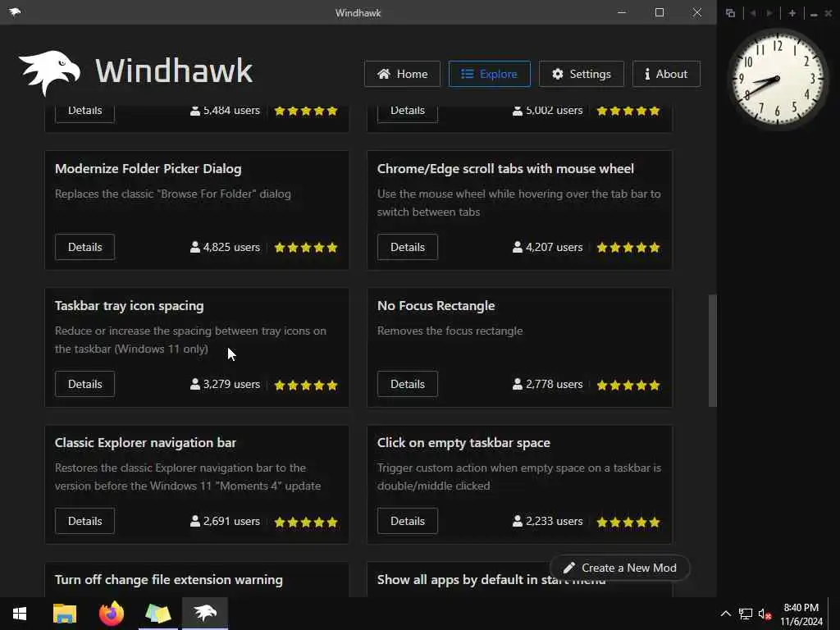Expand the hidden system tray icons chevron
The image size is (840, 630).
pyautogui.click(x=725, y=614)
